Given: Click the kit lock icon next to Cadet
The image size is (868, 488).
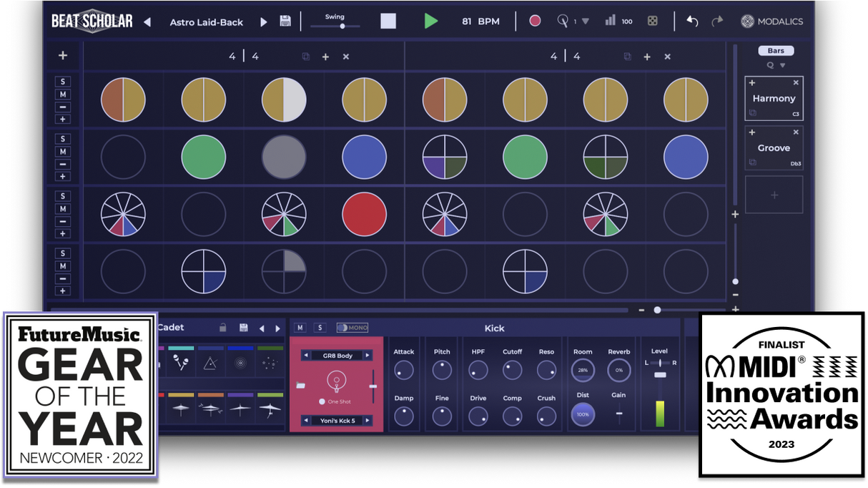Looking at the screenshot, I should 223,328.
